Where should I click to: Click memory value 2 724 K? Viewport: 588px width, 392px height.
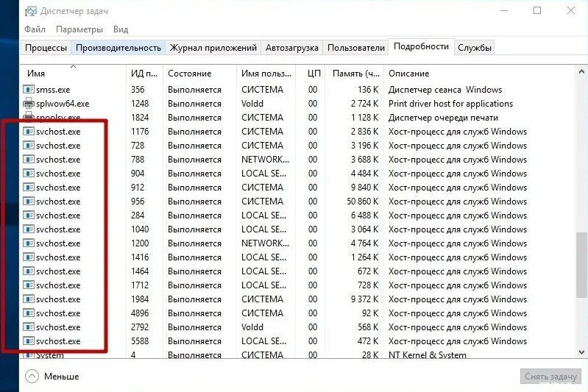tap(364, 104)
